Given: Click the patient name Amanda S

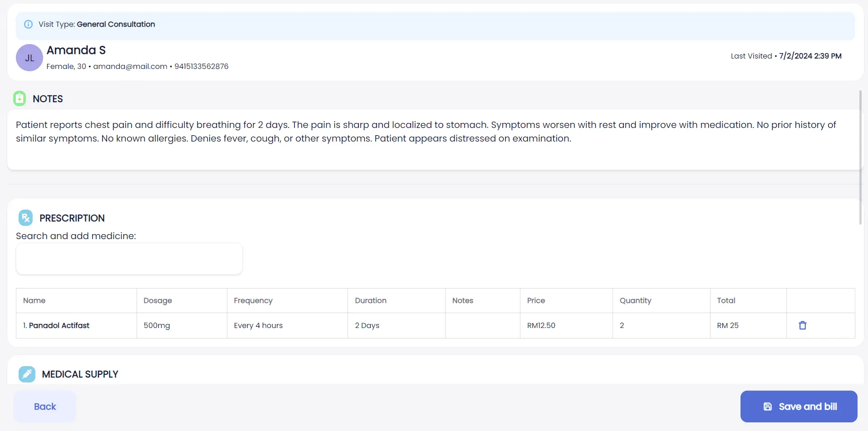Looking at the screenshot, I should [76, 50].
